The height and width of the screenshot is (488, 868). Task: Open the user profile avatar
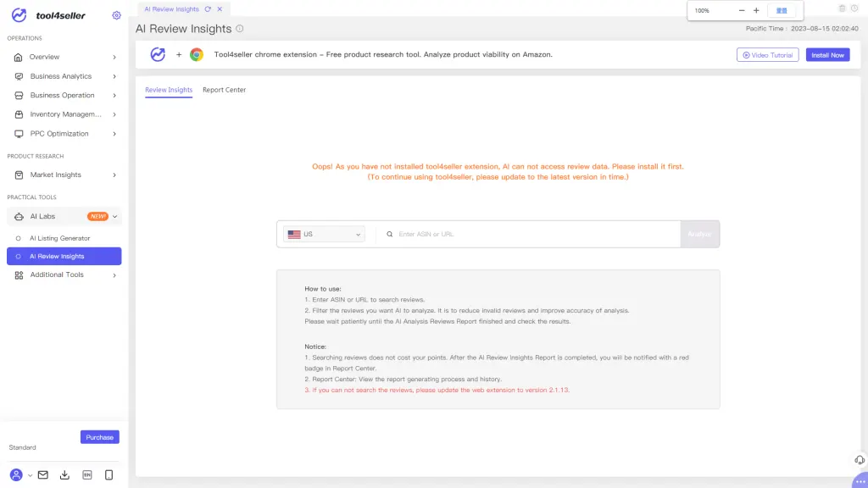tap(16, 475)
